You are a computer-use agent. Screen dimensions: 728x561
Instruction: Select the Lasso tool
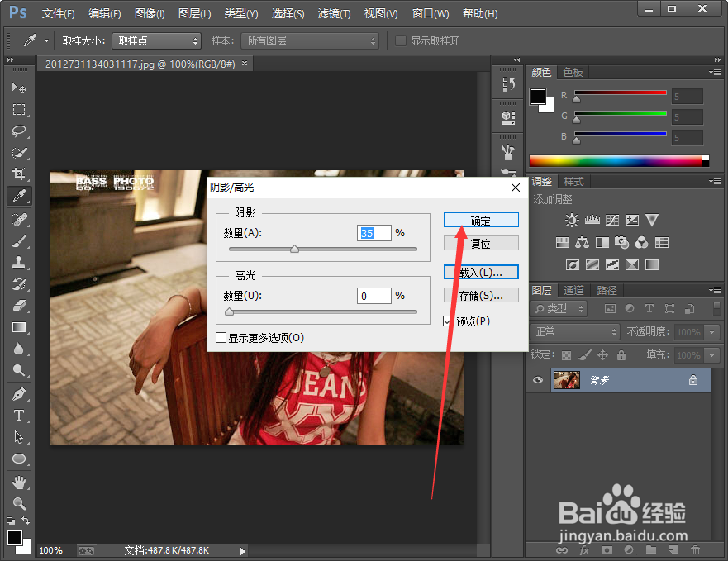pos(19,131)
